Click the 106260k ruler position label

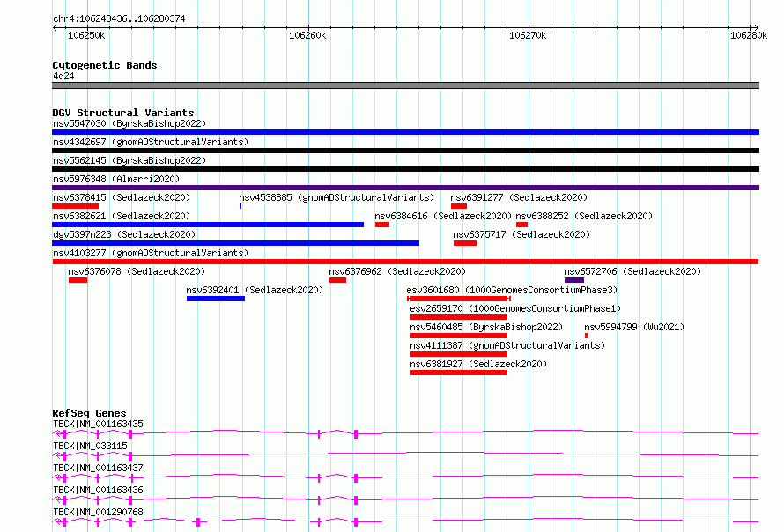[307, 35]
